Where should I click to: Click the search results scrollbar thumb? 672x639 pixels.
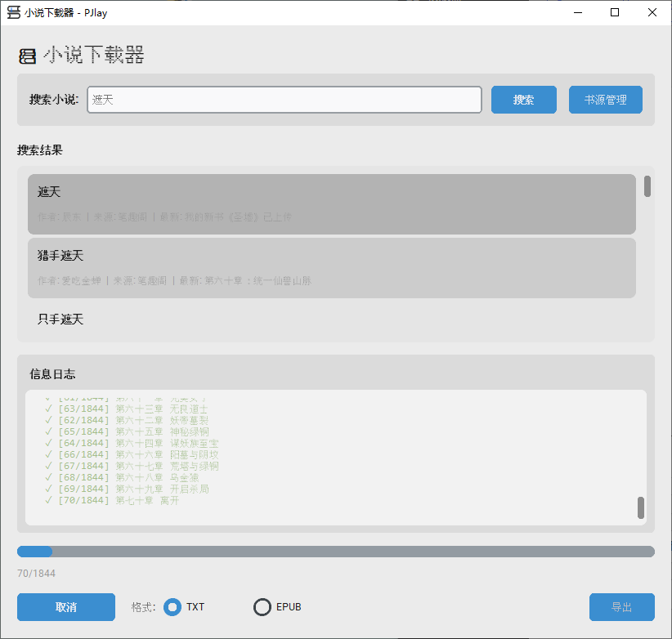pos(647,186)
